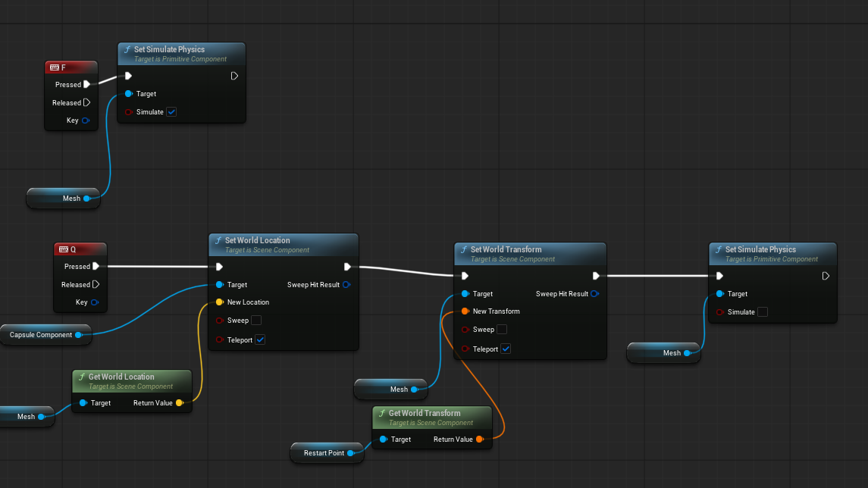
Task: Enable the Sweep checkbox on Set World Location
Action: pyautogui.click(x=256, y=321)
